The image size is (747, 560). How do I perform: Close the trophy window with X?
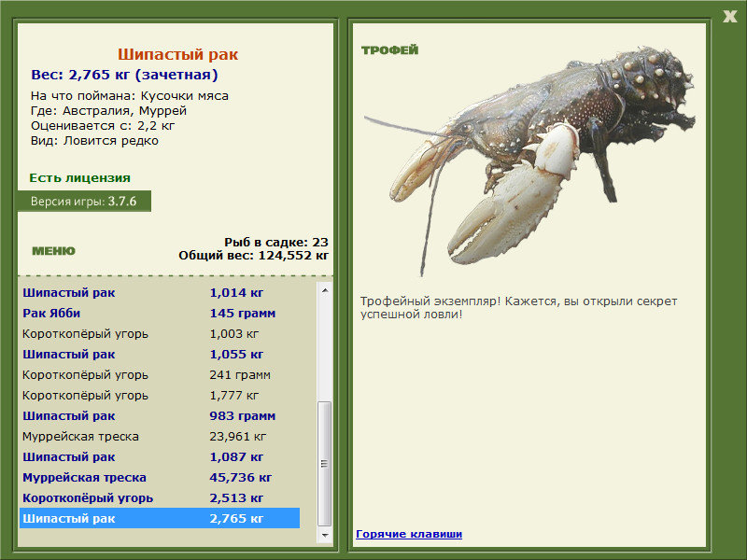click(x=729, y=17)
